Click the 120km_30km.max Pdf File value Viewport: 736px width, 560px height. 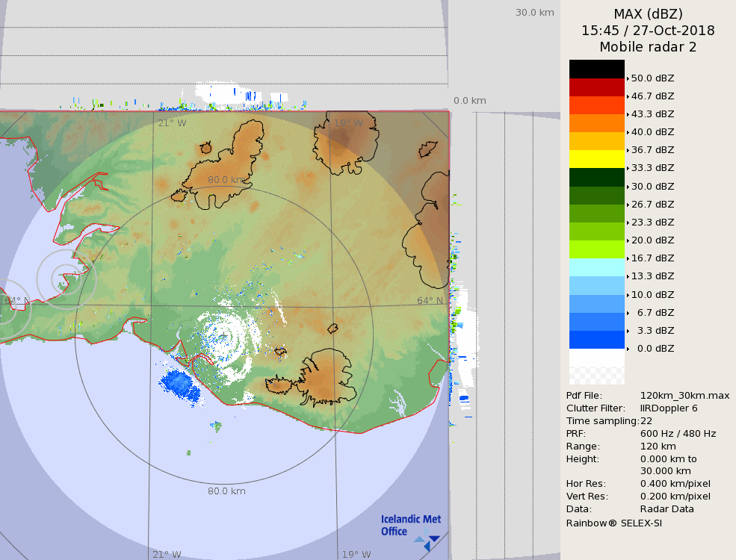[684, 396]
